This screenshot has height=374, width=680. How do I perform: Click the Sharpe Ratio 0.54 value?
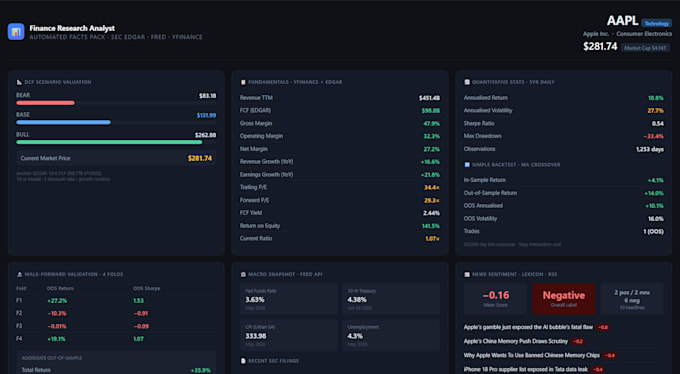(657, 124)
